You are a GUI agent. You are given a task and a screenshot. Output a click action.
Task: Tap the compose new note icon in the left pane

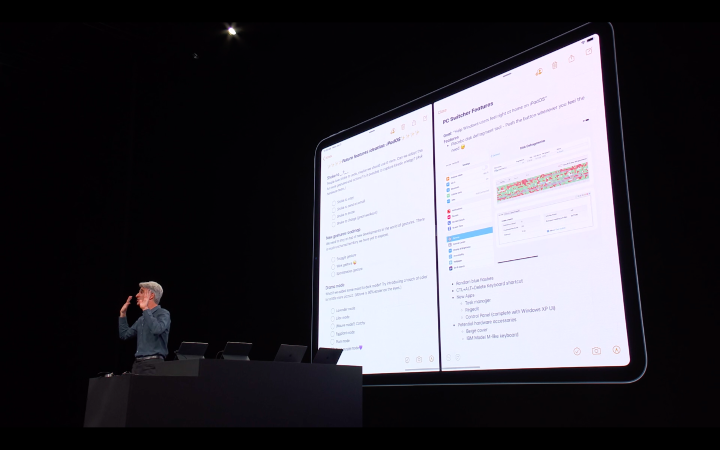[x=424, y=118]
